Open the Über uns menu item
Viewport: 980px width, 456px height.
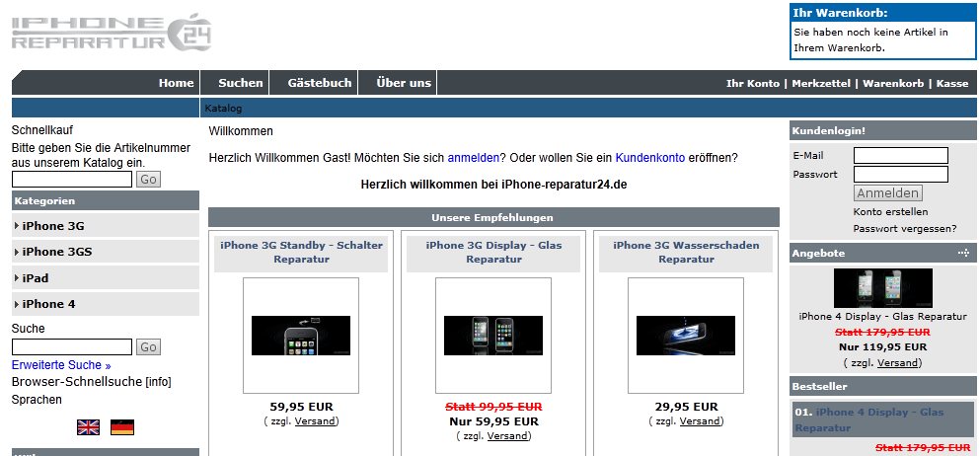pos(404,83)
